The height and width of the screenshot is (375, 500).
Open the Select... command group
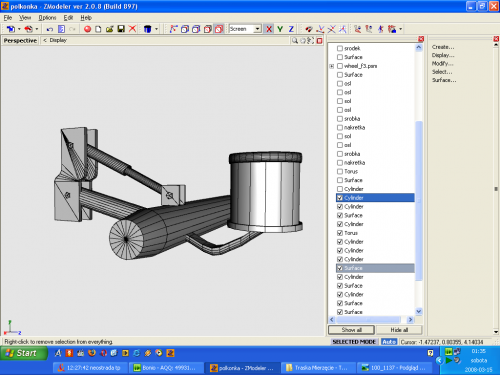coord(442,72)
